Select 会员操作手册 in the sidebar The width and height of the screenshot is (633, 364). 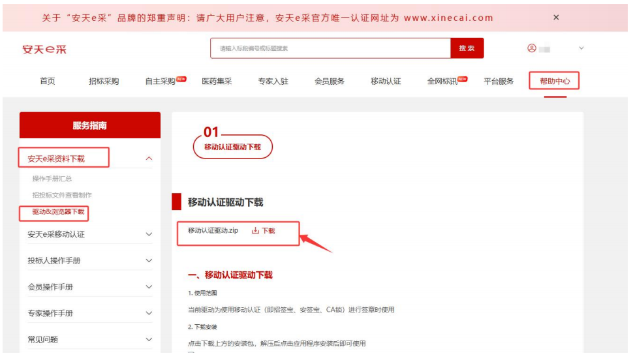[50, 287]
